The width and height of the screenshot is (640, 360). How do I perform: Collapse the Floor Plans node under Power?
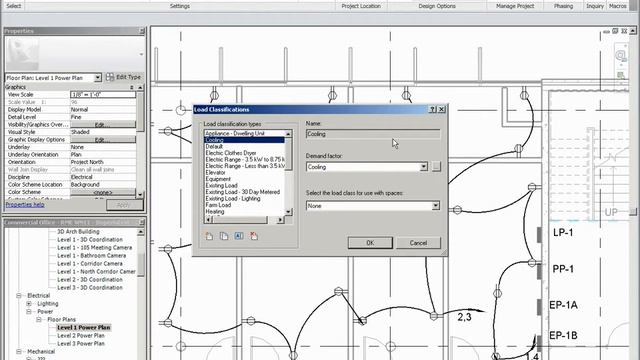[x=39, y=319]
